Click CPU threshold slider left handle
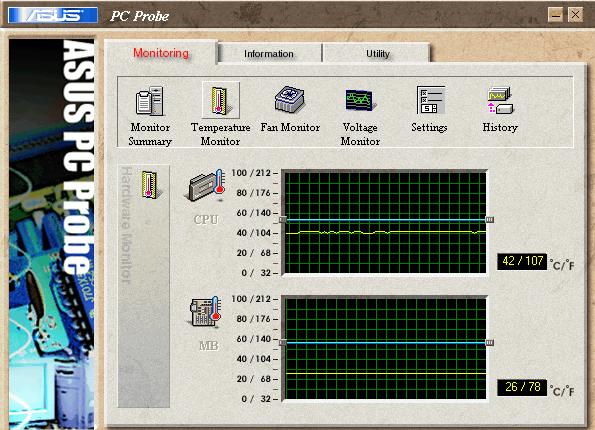595x430 pixels. (283, 220)
